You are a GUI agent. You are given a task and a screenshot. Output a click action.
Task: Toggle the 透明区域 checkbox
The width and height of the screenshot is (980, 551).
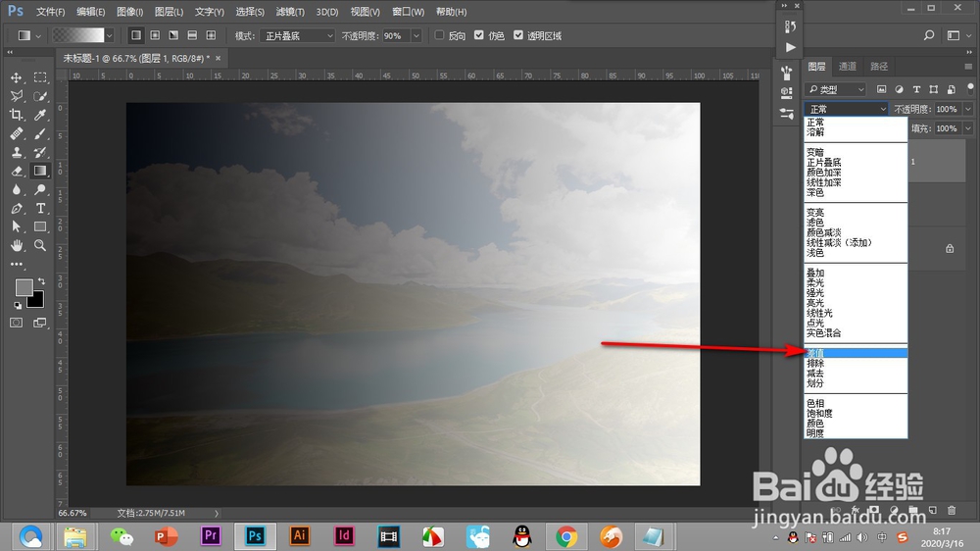pyautogui.click(x=518, y=35)
